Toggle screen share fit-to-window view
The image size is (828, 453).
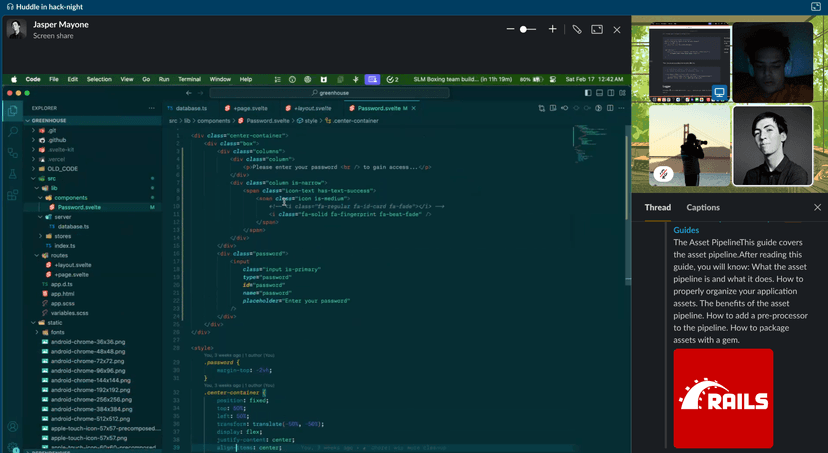pyautogui.click(x=597, y=30)
